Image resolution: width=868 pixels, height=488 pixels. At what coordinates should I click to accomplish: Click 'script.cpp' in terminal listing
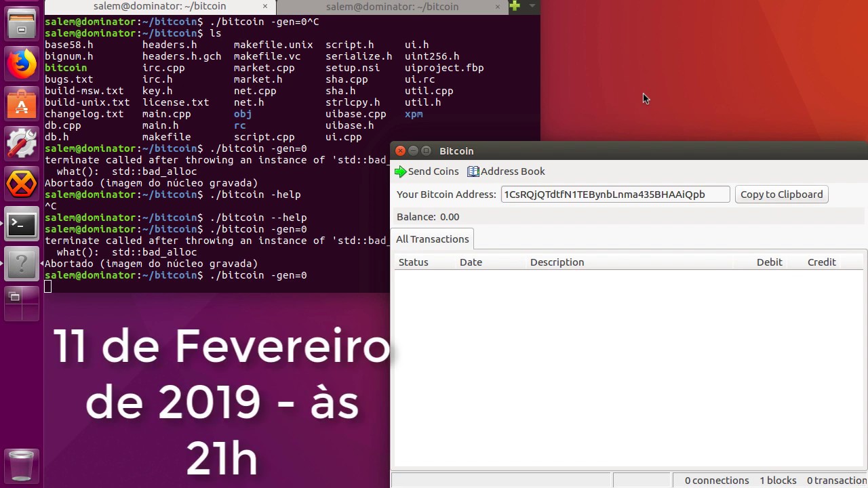tap(264, 137)
